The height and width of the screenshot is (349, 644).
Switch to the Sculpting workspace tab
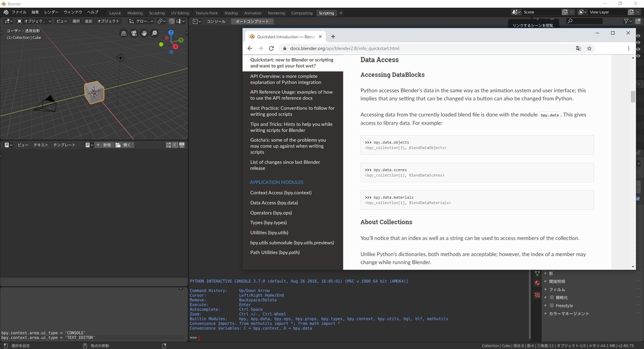coord(157,13)
